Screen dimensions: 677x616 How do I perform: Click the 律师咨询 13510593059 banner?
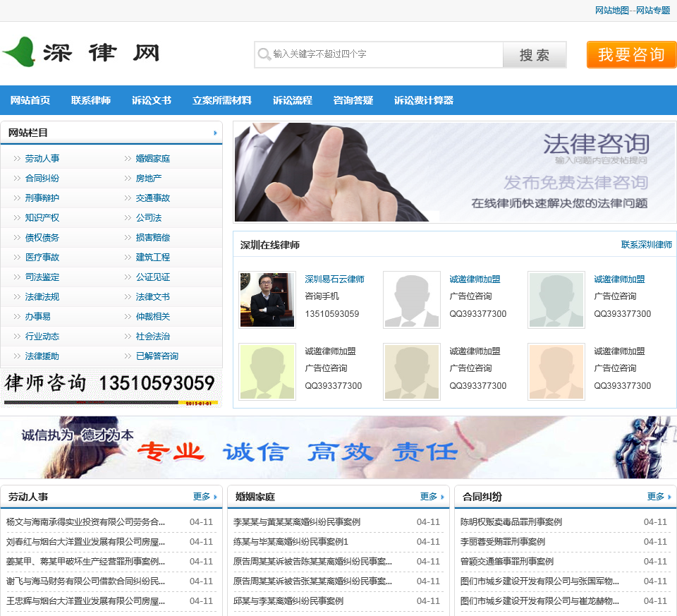point(111,388)
